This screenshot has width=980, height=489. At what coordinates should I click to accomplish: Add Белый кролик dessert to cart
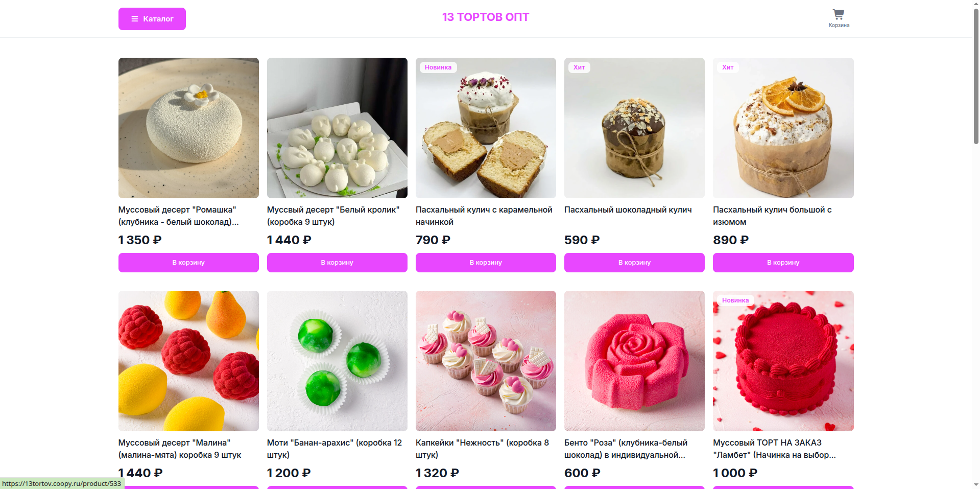pyautogui.click(x=337, y=263)
